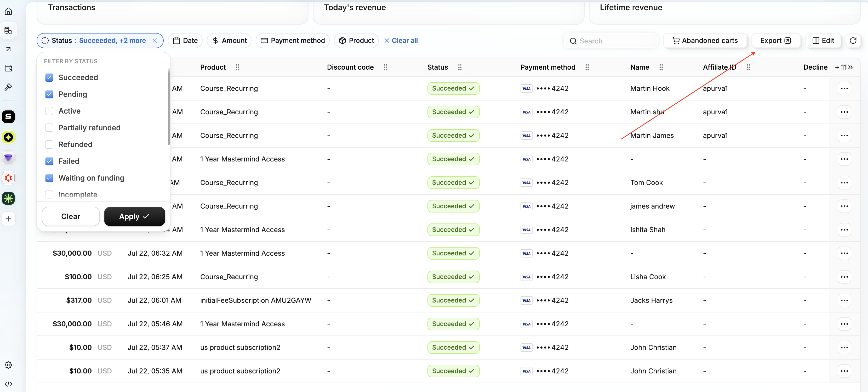Select the Name column header
Screen dimensions: 868x392
coord(639,67)
